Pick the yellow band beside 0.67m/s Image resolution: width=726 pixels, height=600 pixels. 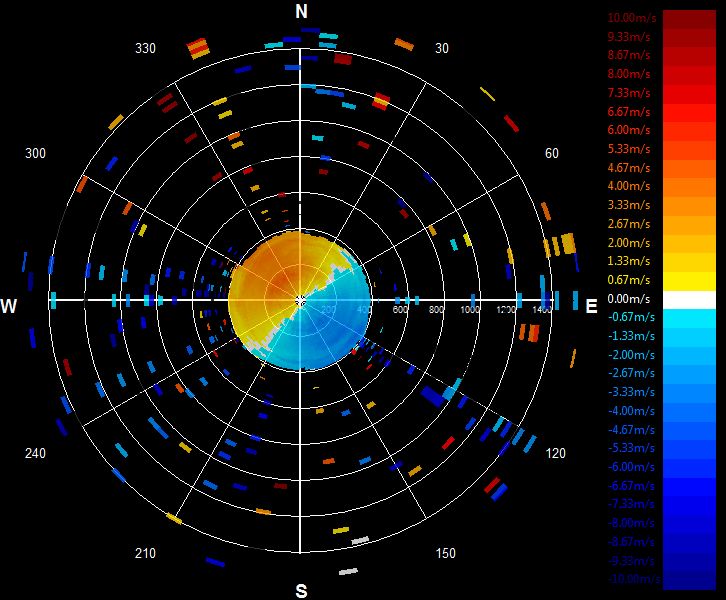[689, 281]
